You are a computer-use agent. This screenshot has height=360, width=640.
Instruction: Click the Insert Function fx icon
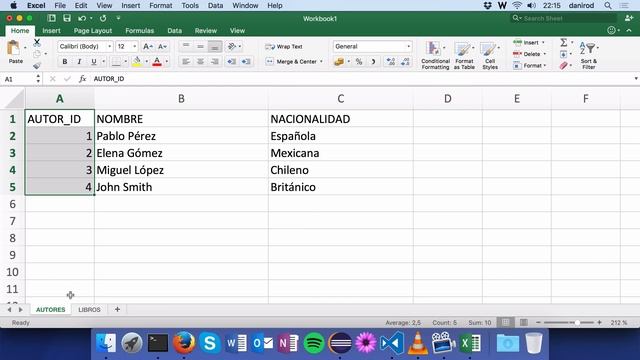point(82,79)
